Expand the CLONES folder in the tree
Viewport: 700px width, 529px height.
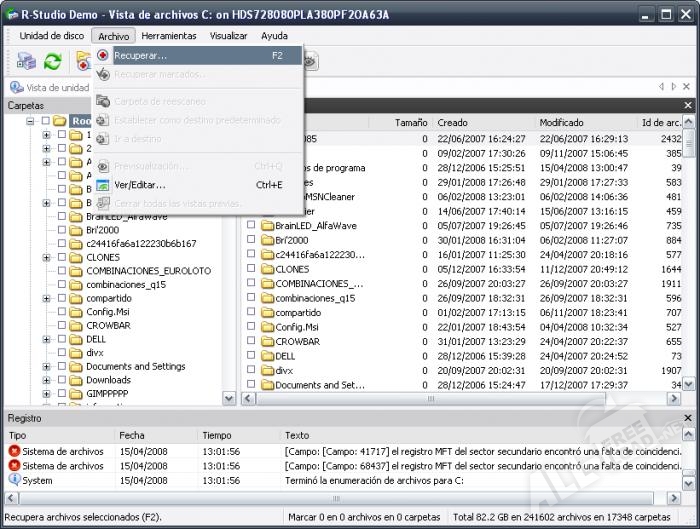[x=46, y=257]
